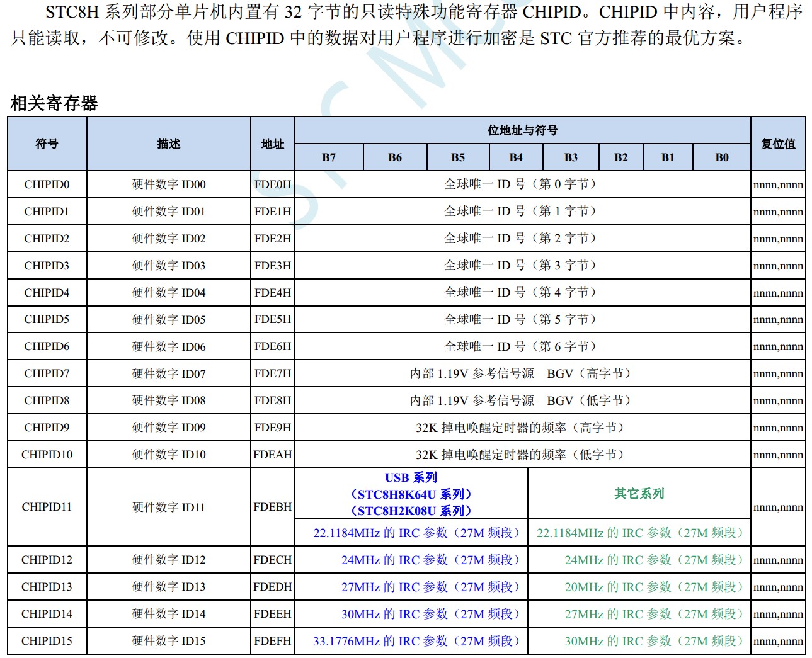
Task: Select the 符号 column header
Action: (x=47, y=144)
